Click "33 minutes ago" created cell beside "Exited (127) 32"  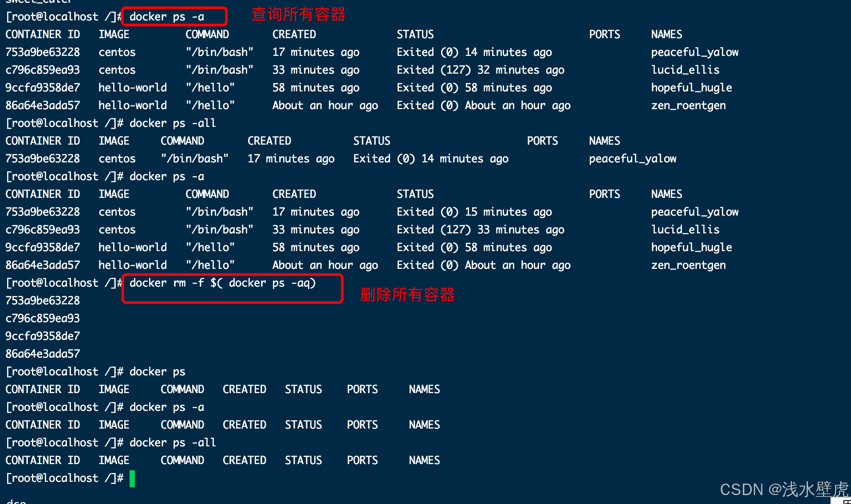pyautogui.click(x=315, y=70)
